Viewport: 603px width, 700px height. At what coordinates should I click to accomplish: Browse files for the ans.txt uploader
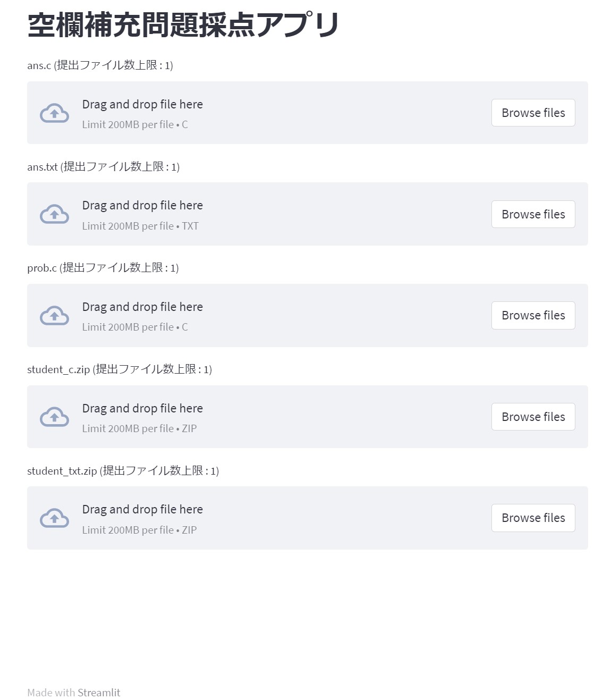pyautogui.click(x=533, y=214)
